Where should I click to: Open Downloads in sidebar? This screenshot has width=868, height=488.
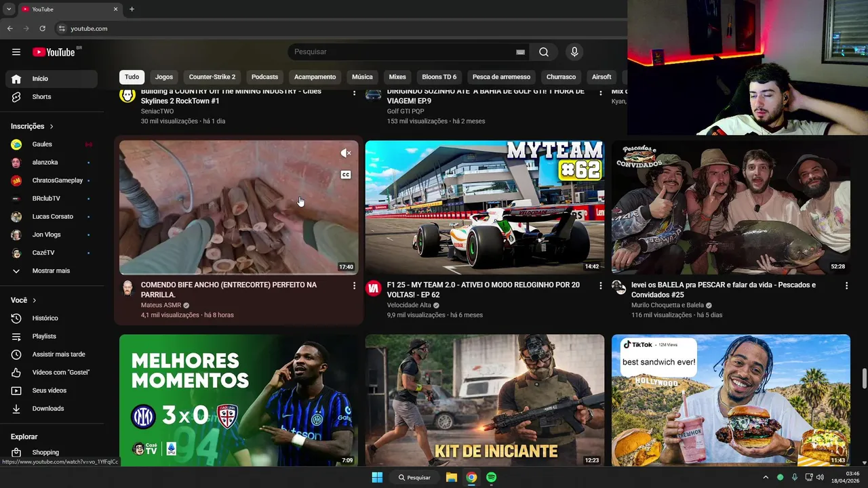[x=52, y=409]
